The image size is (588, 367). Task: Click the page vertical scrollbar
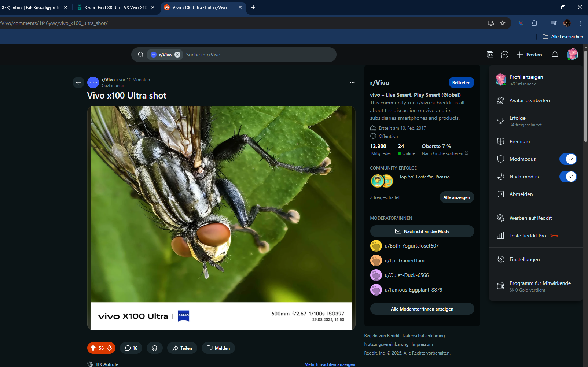[x=585, y=96]
